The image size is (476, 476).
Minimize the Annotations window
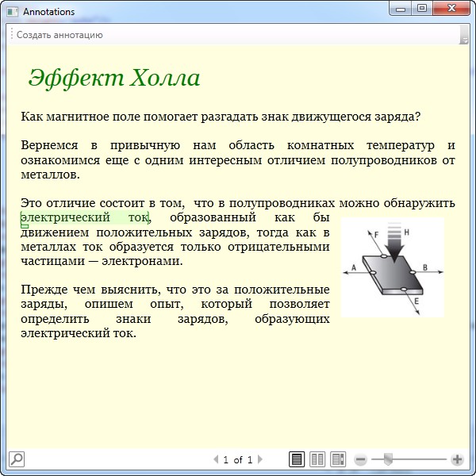401,8
